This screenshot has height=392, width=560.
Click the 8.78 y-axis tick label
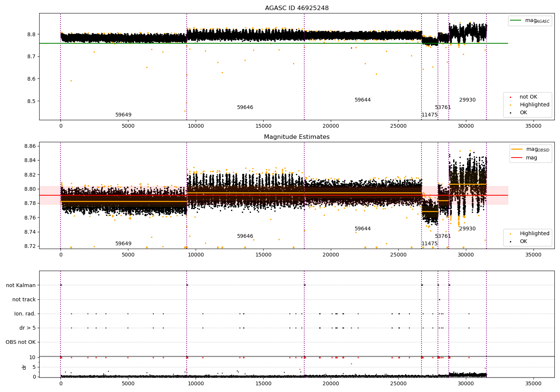coord(30,203)
